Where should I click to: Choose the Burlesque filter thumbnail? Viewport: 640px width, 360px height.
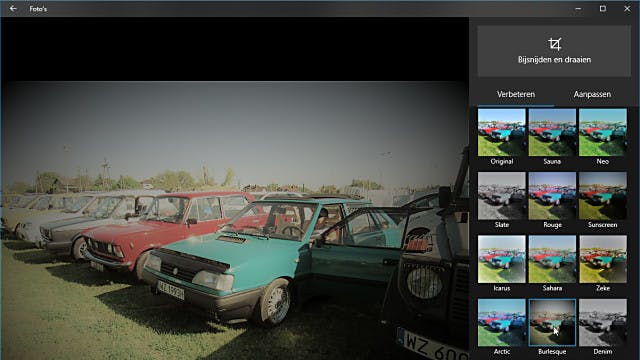click(552, 322)
